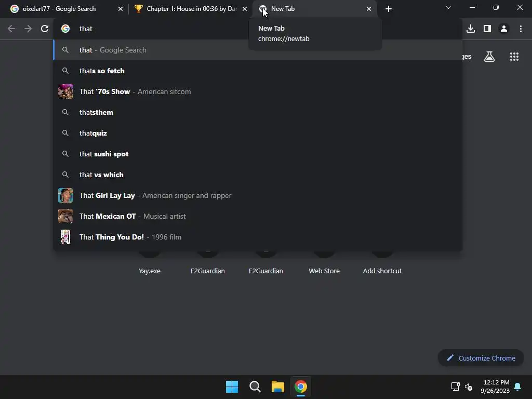Select 'that - Google Search' suggestion
The image size is (532, 399).
pos(258,50)
